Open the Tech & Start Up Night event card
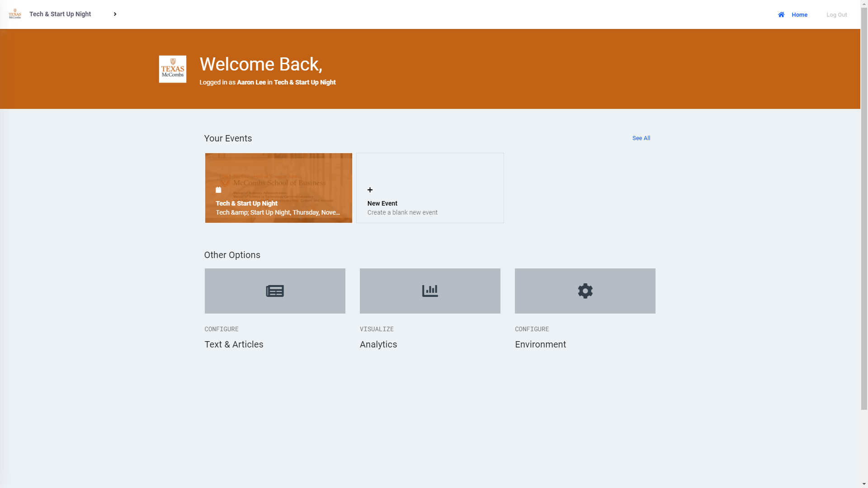868x488 pixels. [278, 188]
